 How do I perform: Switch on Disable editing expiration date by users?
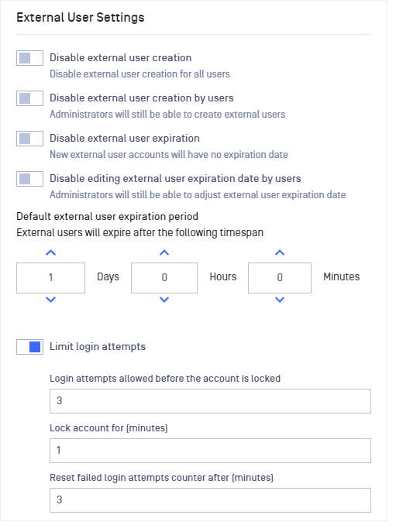click(30, 179)
